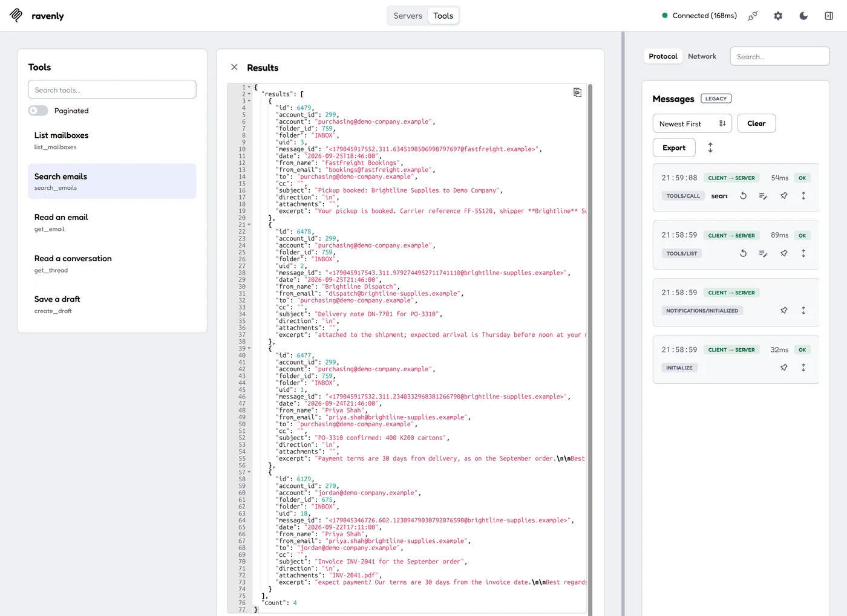
Task: Click the Results vertical scrollbar
Action: click(590, 349)
